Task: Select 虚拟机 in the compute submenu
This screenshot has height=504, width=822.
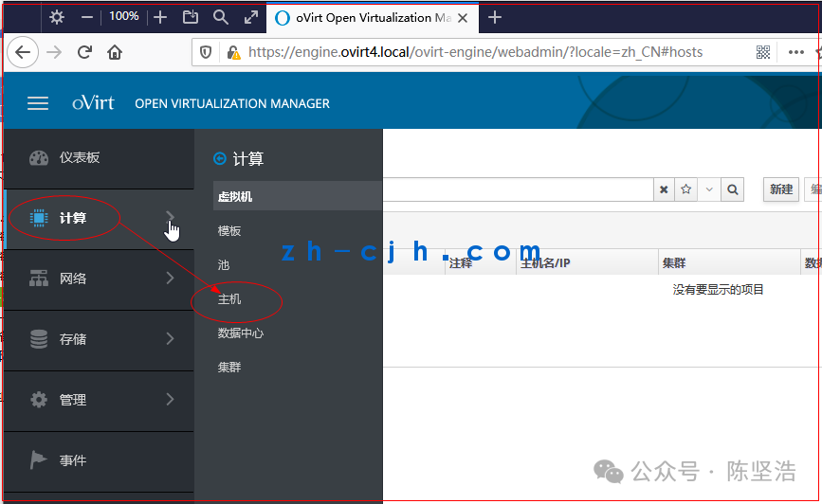Action: (x=298, y=196)
